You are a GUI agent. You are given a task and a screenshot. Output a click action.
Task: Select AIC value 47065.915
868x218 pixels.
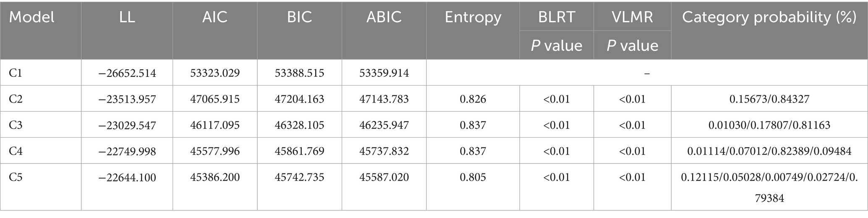(x=215, y=99)
